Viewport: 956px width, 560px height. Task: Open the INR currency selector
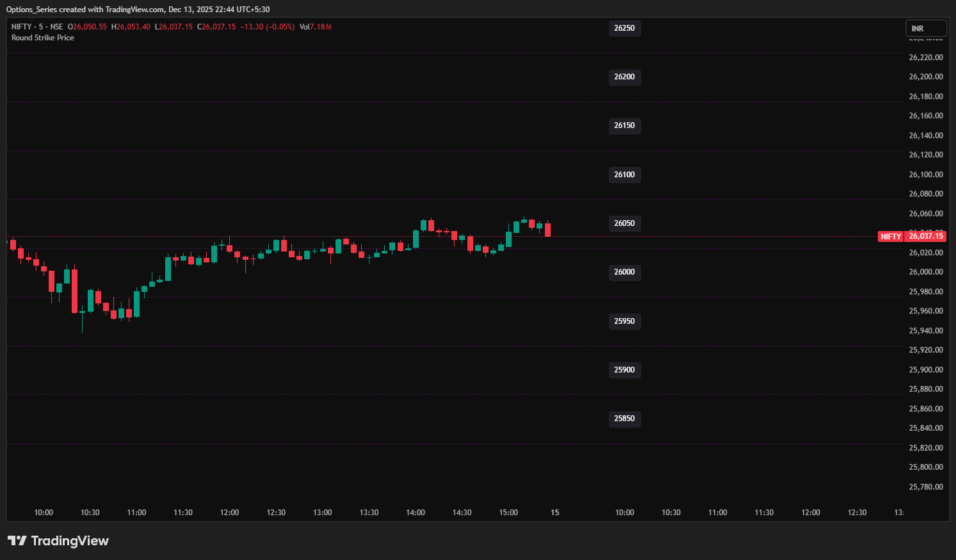(926, 29)
